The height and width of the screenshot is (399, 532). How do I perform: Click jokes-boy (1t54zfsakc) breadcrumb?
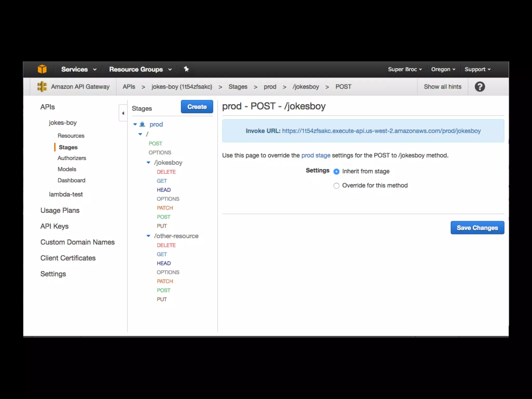(182, 87)
